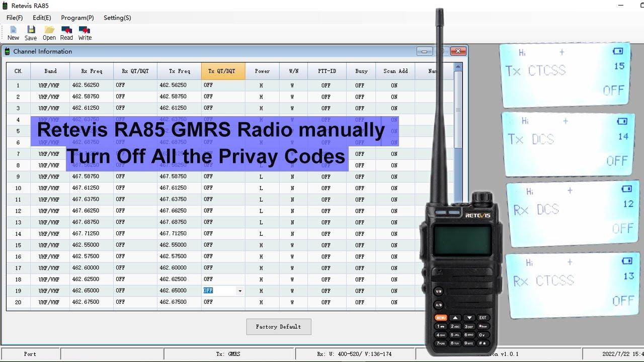Click the Rx: U: 400-520/ V:136-174 status entry
Image resolution: width=644 pixels, height=362 pixels.
pyautogui.click(x=355, y=354)
